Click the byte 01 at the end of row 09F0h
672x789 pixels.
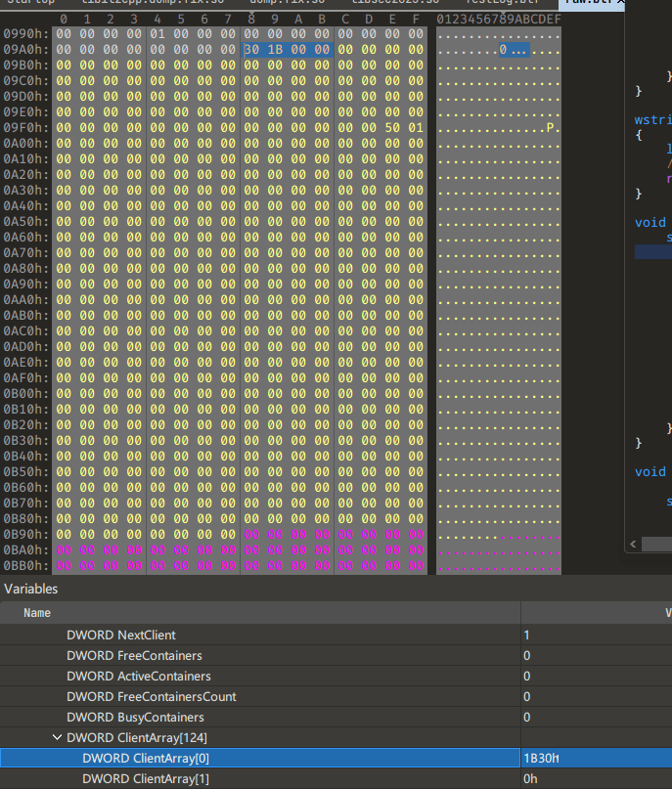[x=416, y=128]
